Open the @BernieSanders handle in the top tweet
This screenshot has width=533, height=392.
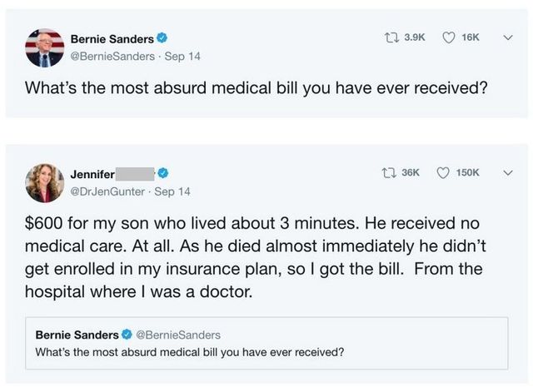coord(110,57)
